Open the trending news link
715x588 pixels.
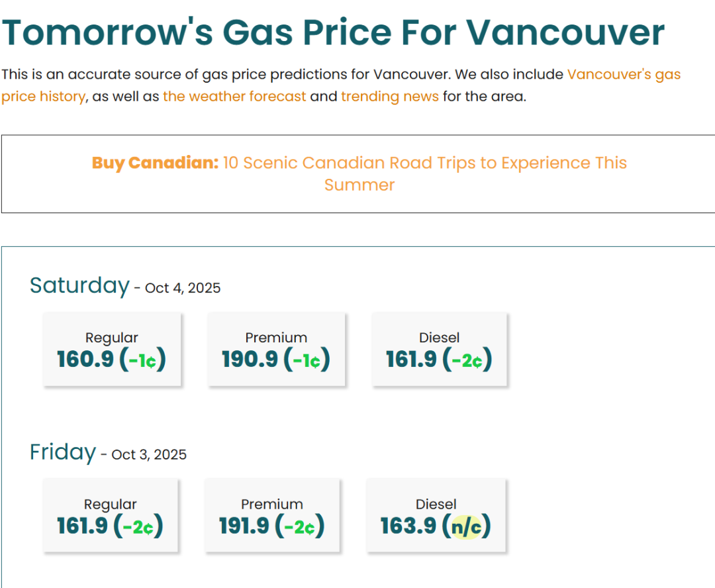pos(390,97)
